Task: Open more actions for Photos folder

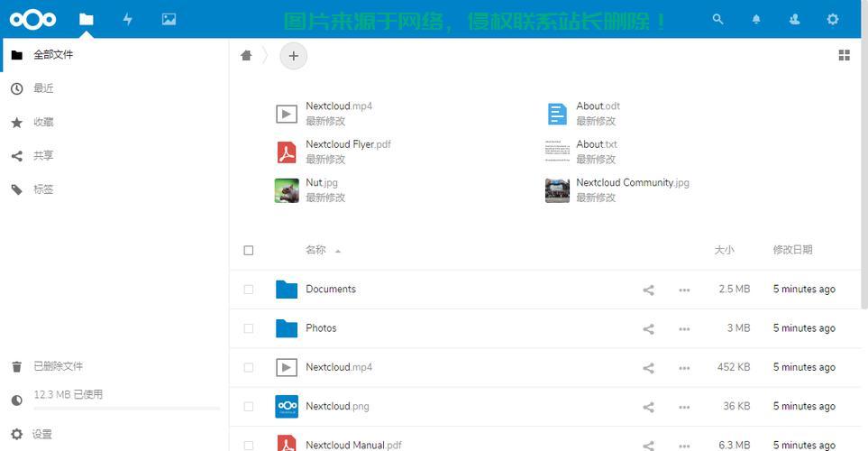Action: (684, 329)
